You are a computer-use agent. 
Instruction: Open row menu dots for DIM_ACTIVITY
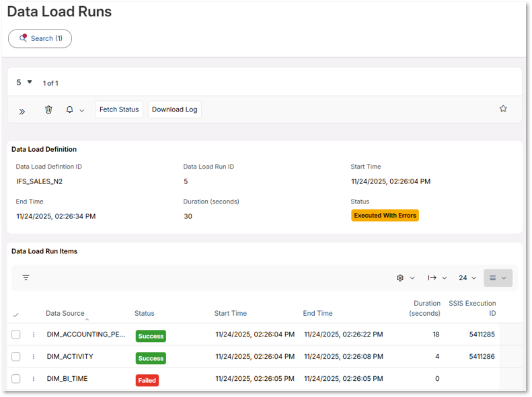[34, 356]
